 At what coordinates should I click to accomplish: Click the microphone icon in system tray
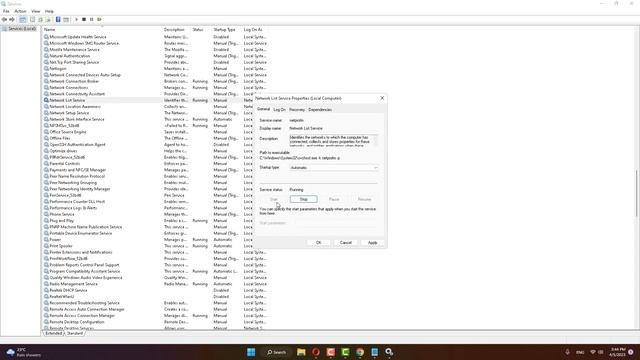point(567,352)
